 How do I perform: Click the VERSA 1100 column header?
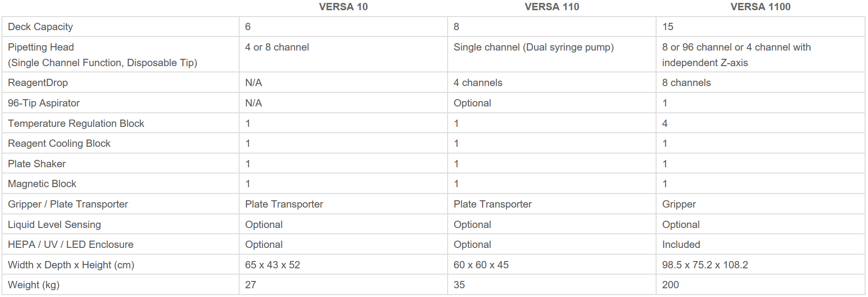pos(760,7)
